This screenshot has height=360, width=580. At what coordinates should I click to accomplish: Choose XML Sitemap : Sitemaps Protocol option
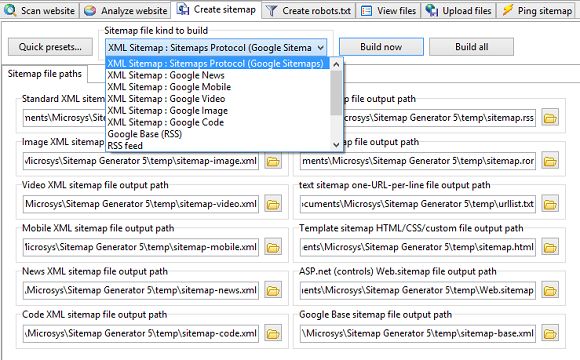tap(218, 63)
